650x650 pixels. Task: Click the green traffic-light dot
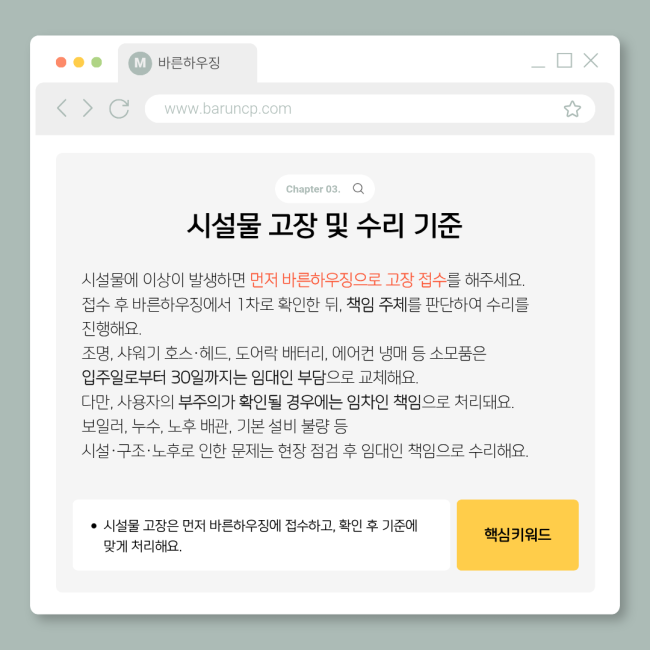[x=97, y=62]
